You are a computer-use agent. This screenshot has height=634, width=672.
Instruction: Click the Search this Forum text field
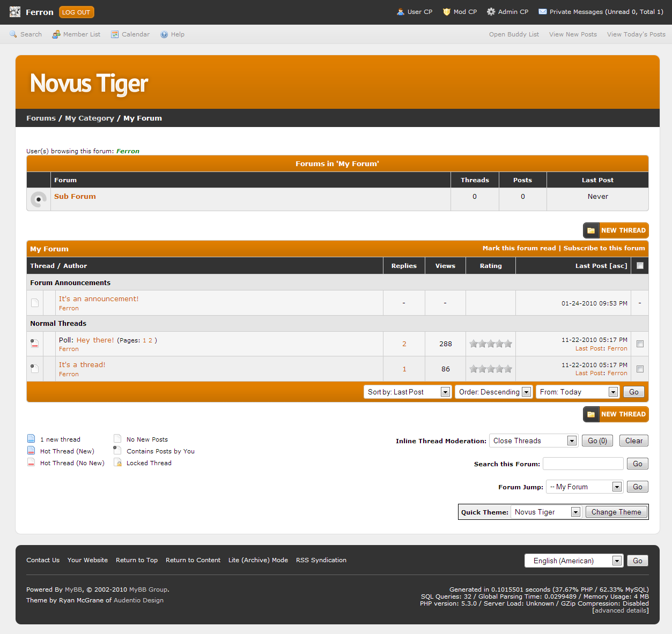point(583,464)
